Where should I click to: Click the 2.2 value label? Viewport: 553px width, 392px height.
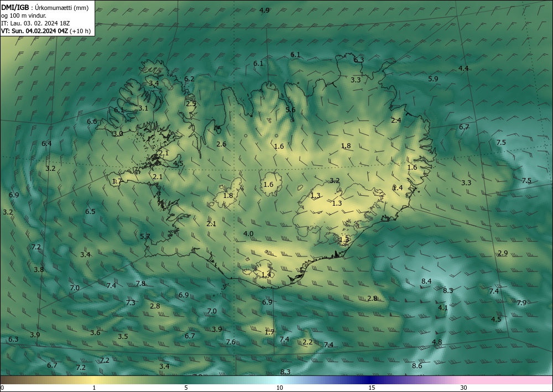[307, 342]
